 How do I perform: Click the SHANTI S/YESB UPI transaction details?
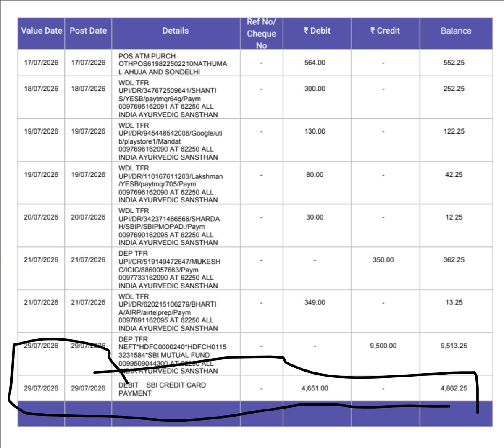click(x=168, y=99)
